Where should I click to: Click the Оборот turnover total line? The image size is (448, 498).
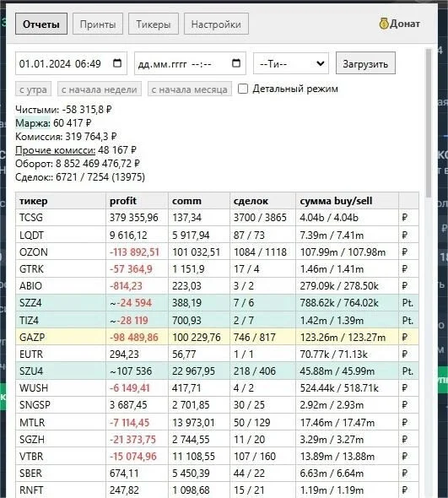coord(78,164)
